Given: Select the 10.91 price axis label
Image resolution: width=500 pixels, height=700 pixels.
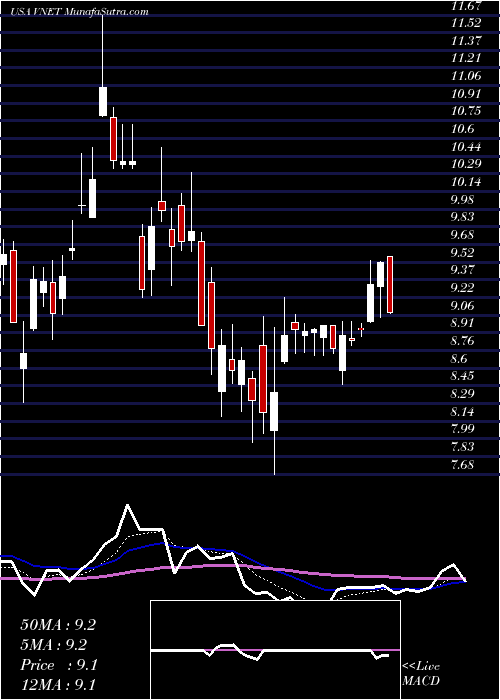Looking at the screenshot, I should (466, 94).
